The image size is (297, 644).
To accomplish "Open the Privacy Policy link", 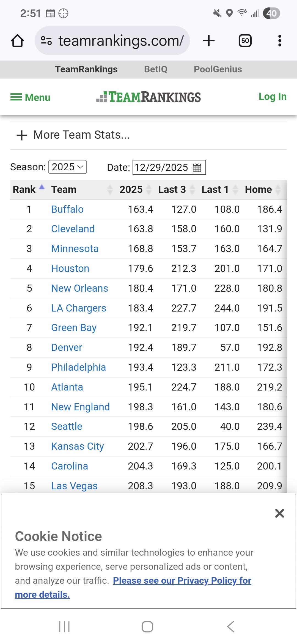I will point(182,581).
